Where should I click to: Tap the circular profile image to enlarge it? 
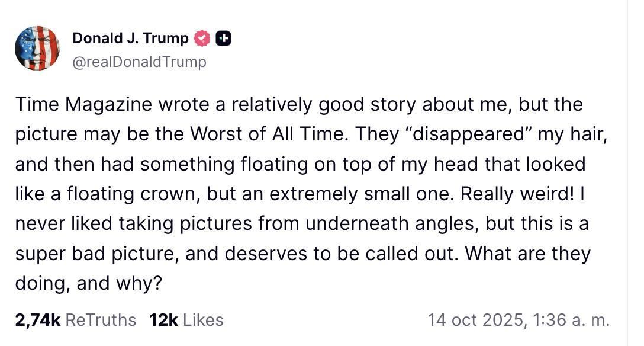point(38,49)
